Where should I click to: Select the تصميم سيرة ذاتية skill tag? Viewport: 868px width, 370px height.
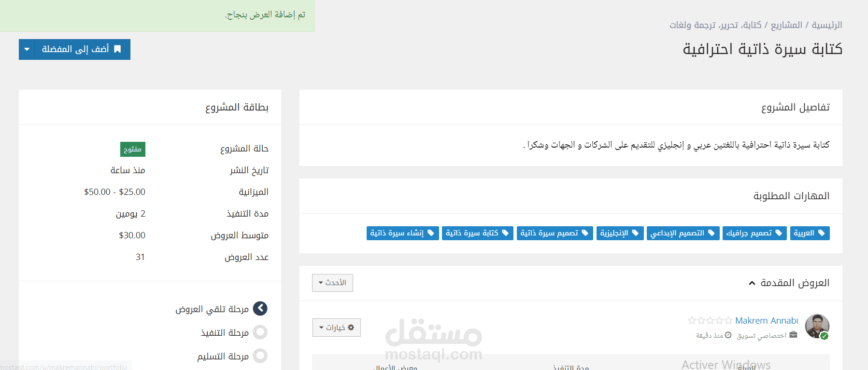tap(555, 233)
